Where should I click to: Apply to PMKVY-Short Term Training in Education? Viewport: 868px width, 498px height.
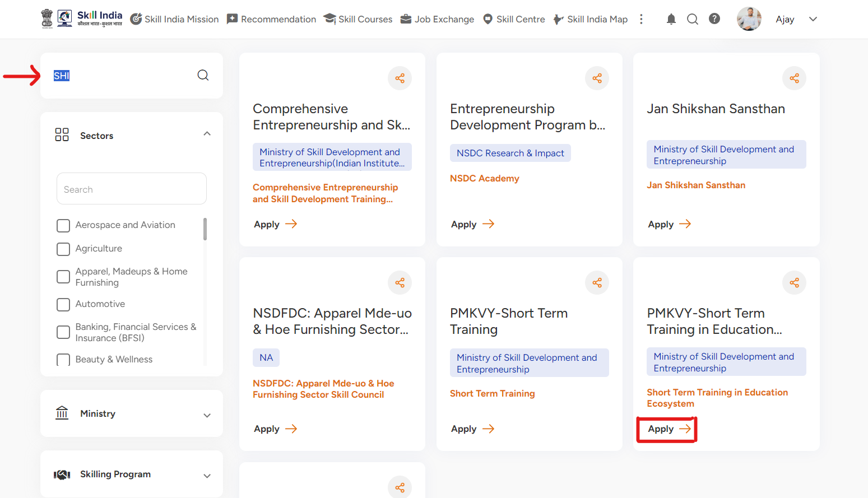[669, 429]
